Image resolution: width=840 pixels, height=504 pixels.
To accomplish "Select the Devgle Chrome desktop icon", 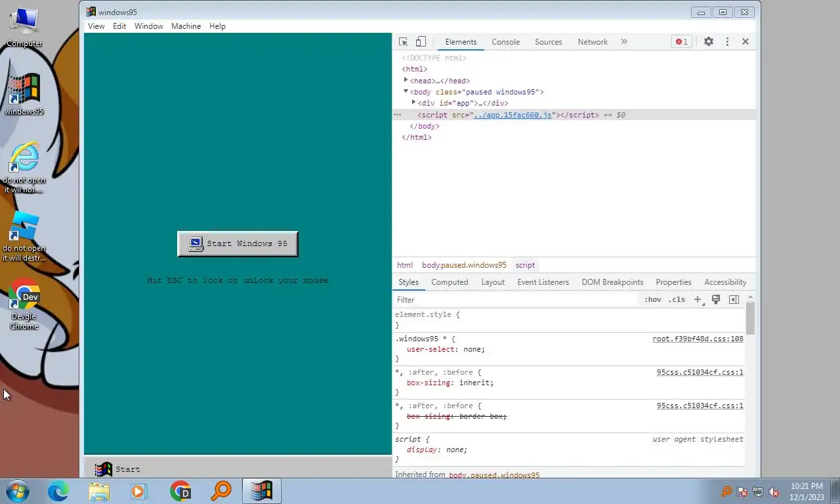I will [x=24, y=304].
